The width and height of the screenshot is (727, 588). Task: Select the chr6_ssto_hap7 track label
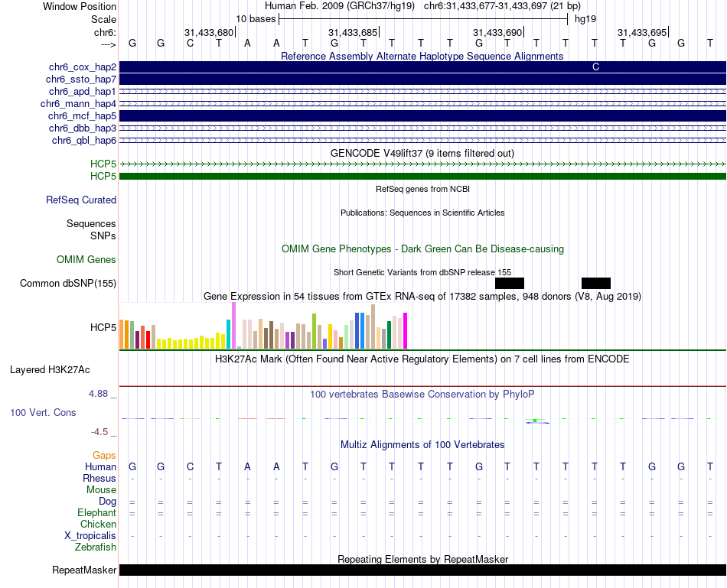[81, 80]
